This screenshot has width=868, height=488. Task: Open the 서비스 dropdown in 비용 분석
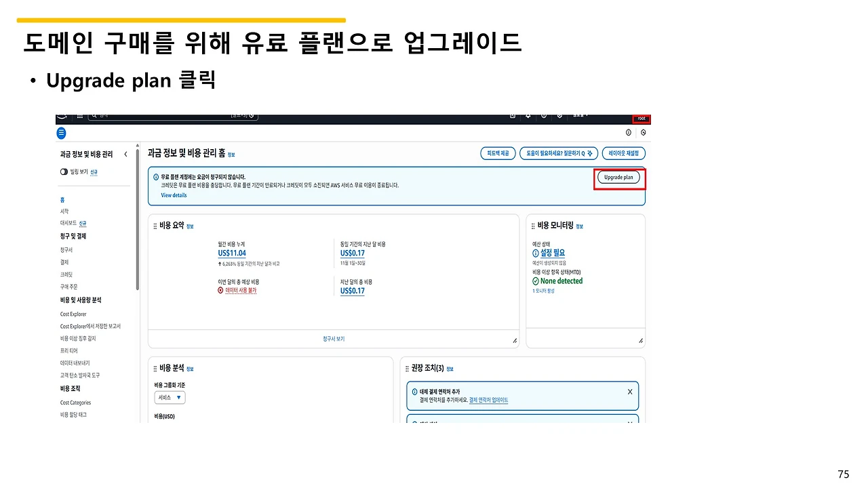click(x=169, y=398)
